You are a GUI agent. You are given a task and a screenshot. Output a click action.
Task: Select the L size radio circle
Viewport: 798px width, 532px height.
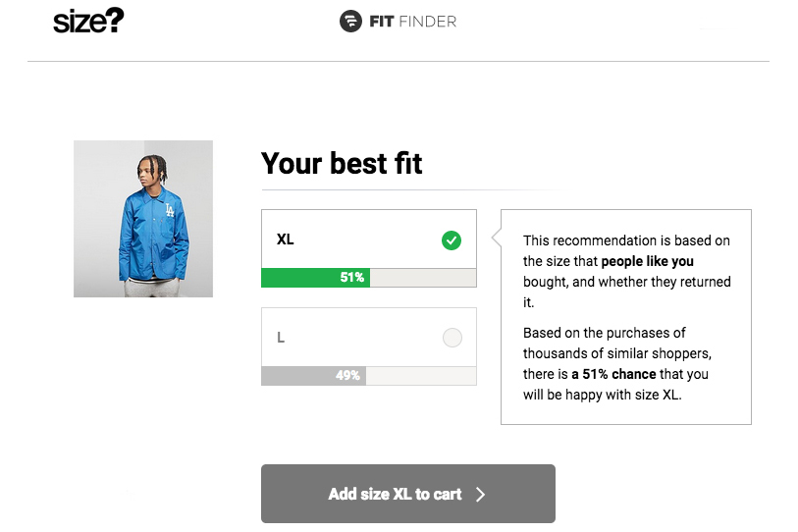click(452, 338)
